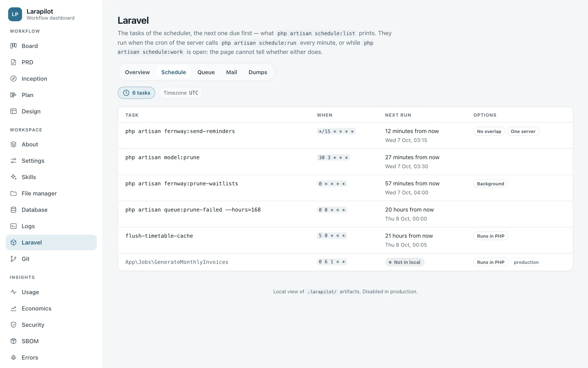The width and height of the screenshot is (588, 368).
Task: Click the production environment badge
Action: 526,262
